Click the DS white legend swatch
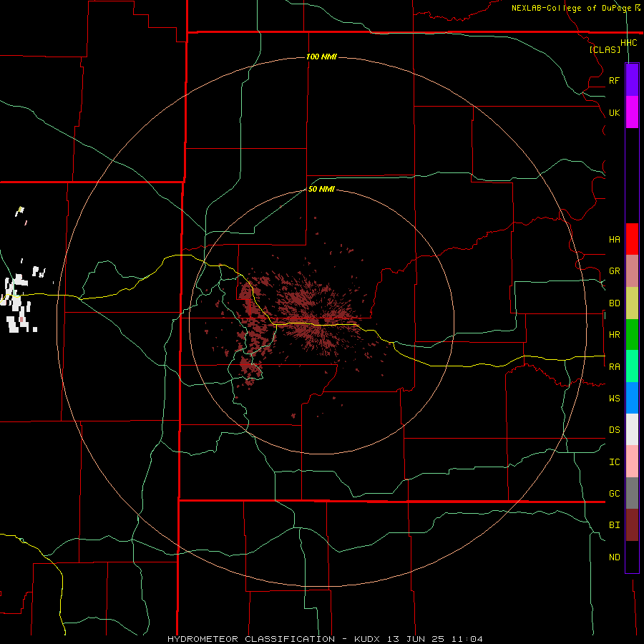 coord(632,429)
